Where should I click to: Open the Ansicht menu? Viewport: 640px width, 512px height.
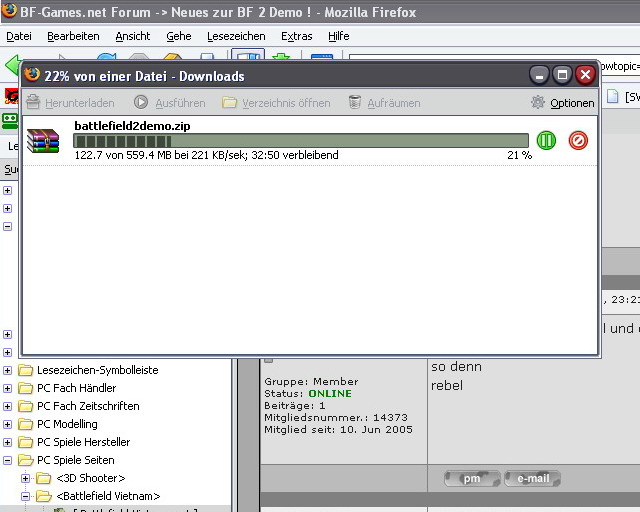pos(133,36)
